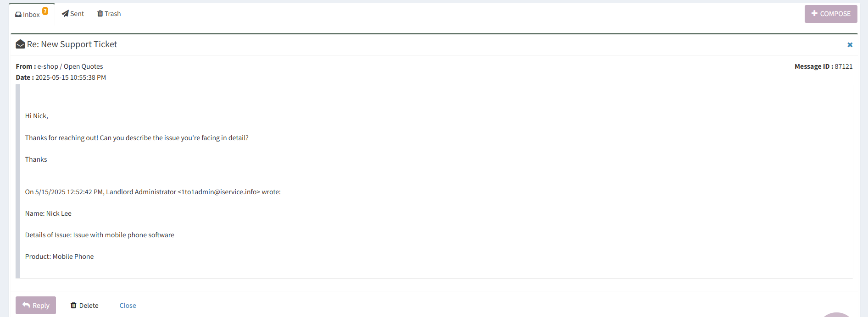Click the COMPOSE button
This screenshot has height=317, width=868.
click(x=831, y=14)
